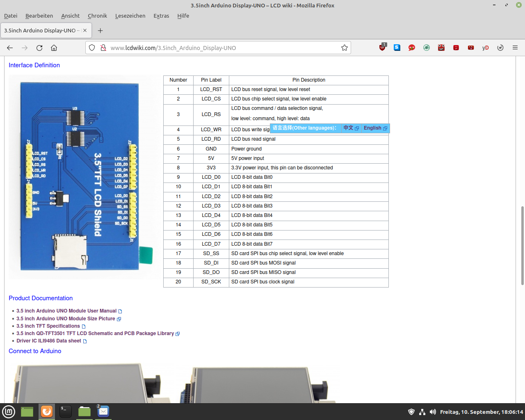
Task: Open a new browser tab
Action: pos(100,30)
